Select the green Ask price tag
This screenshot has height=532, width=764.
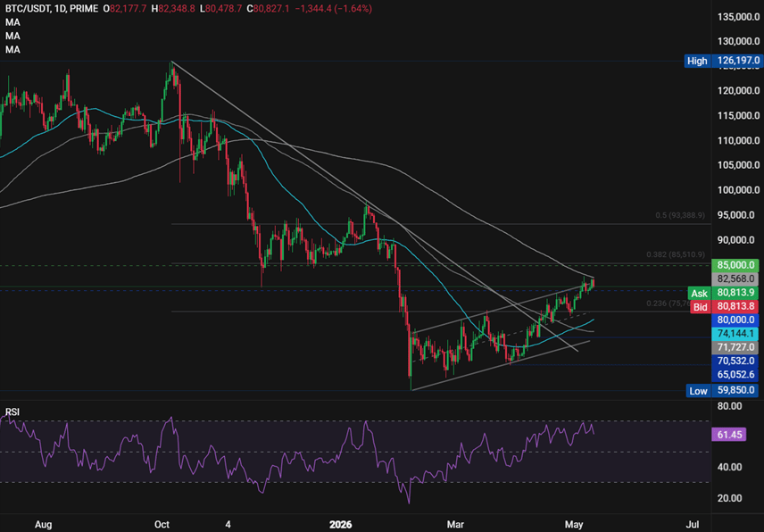(724, 294)
